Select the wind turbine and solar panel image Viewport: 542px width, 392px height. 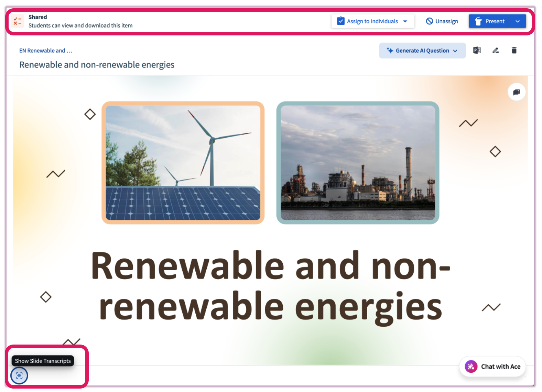(183, 163)
